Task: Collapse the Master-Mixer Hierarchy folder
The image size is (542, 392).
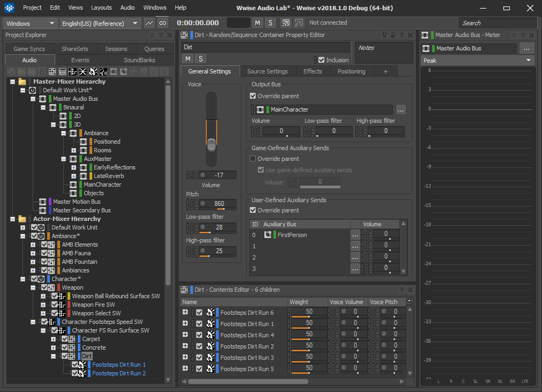Action: (x=12, y=82)
